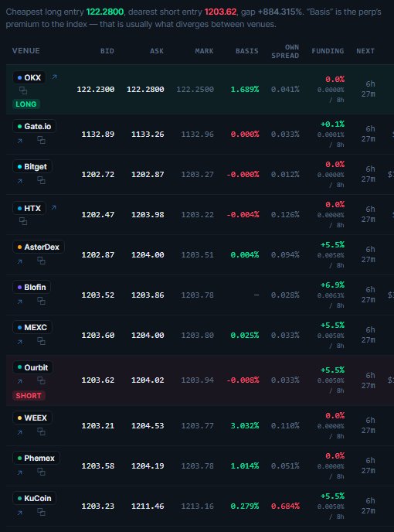This screenshot has width=394, height=532.
Task: Open Gate.io external link arrow icon
Action: pyautogui.click(x=19, y=141)
